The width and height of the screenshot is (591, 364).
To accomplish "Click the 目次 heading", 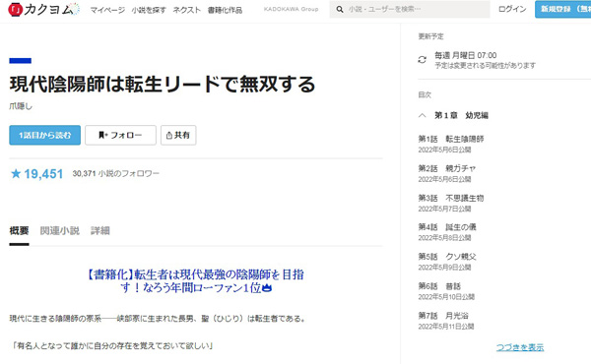I will 425,94.
